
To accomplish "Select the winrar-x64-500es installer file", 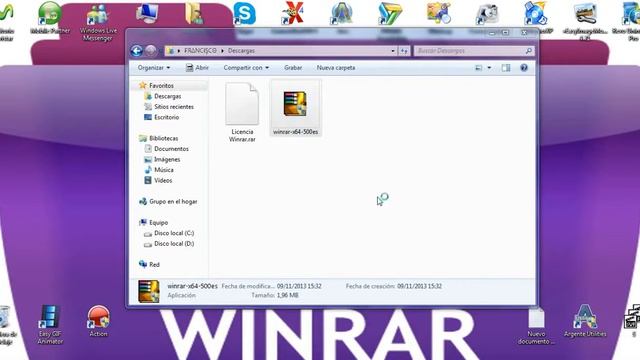I will pyautogui.click(x=296, y=108).
